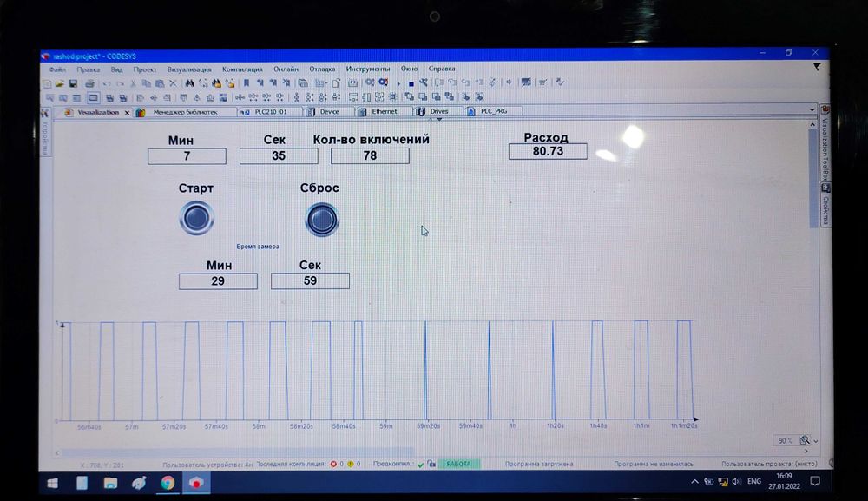Open the Окно menu

click(x=409, y=69)
